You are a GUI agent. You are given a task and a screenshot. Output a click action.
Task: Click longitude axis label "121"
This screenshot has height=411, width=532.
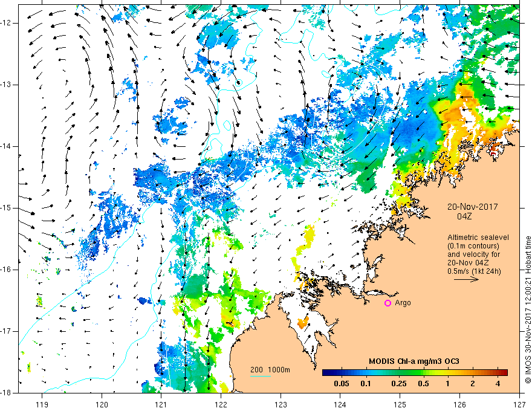click(161, 404)
